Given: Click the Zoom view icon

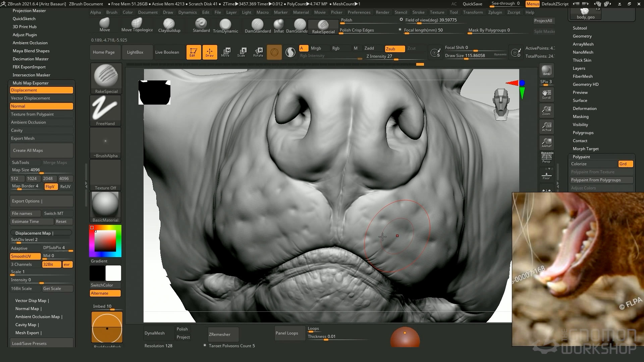Looking at the screenshot, I should [x=546, y=110].
